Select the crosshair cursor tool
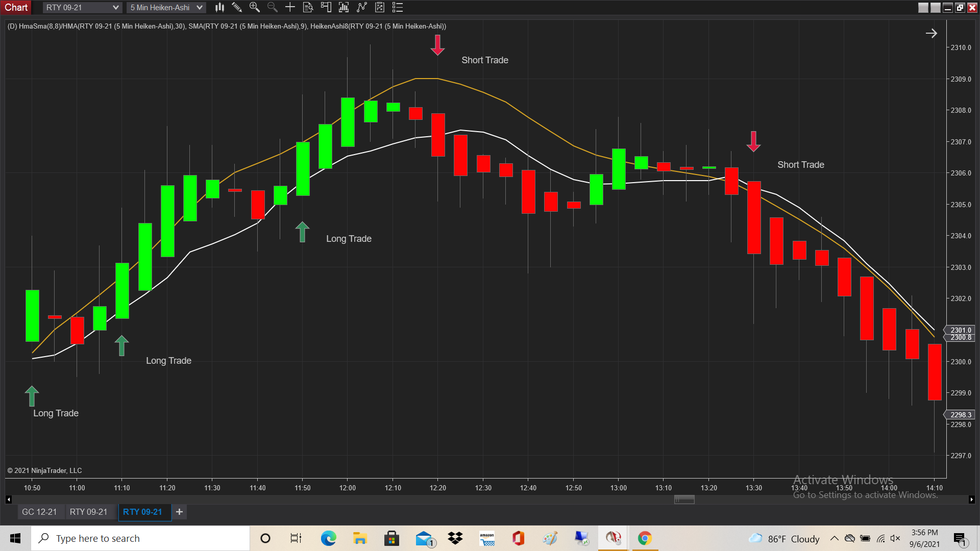Viewport: 980px width, 551px height. click(x=290, y=7)
